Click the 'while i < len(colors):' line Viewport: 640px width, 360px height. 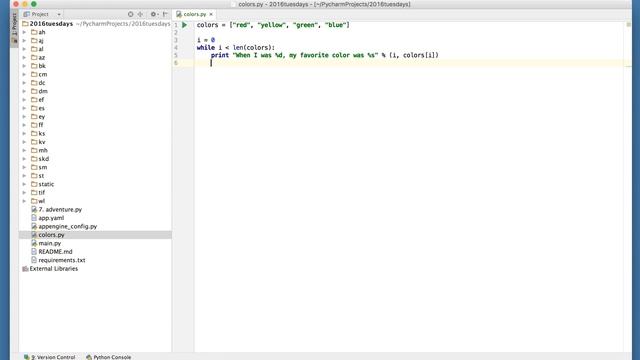(236, 48)
